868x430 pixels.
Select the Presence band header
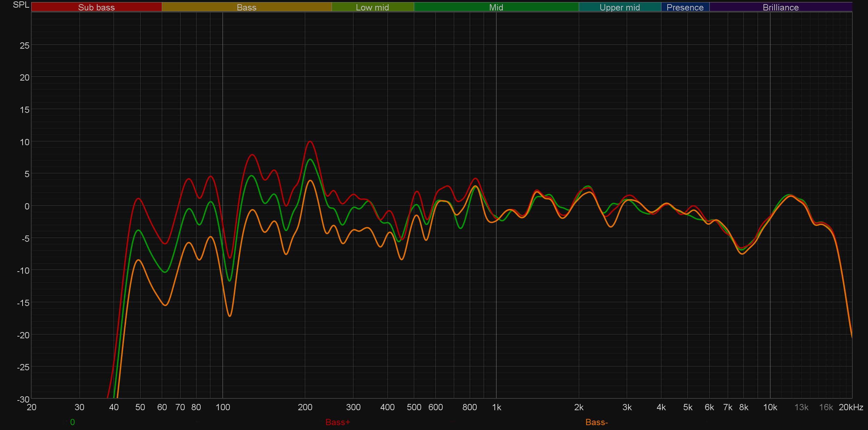tap(685, 7)
